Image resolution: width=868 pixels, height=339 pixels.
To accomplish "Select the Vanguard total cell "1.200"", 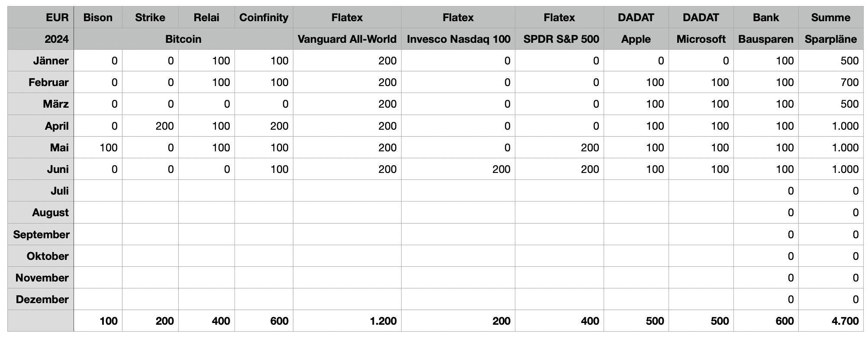I will pyautogui.click(x=383, y=321).
